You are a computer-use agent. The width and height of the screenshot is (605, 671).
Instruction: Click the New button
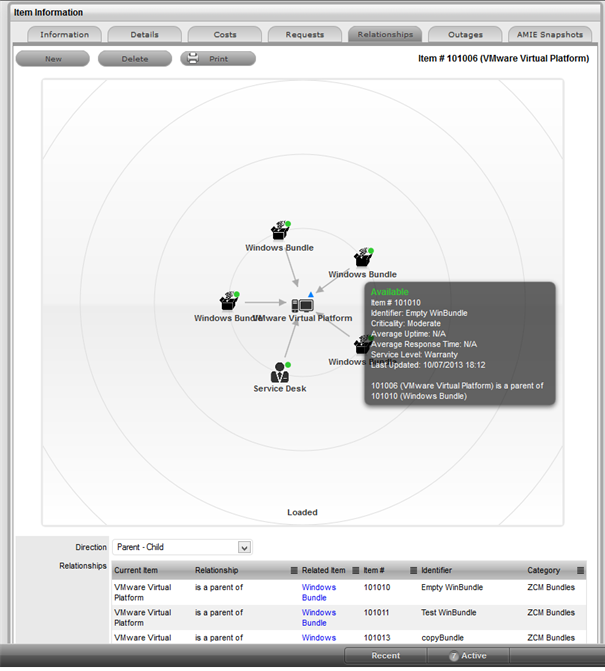click(53, 59)
